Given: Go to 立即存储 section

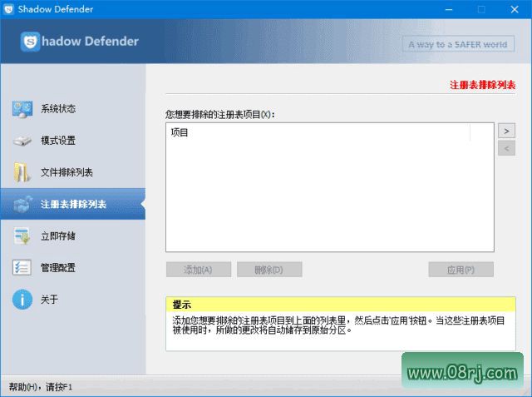Looking at the screenshot, I should 73,236.
